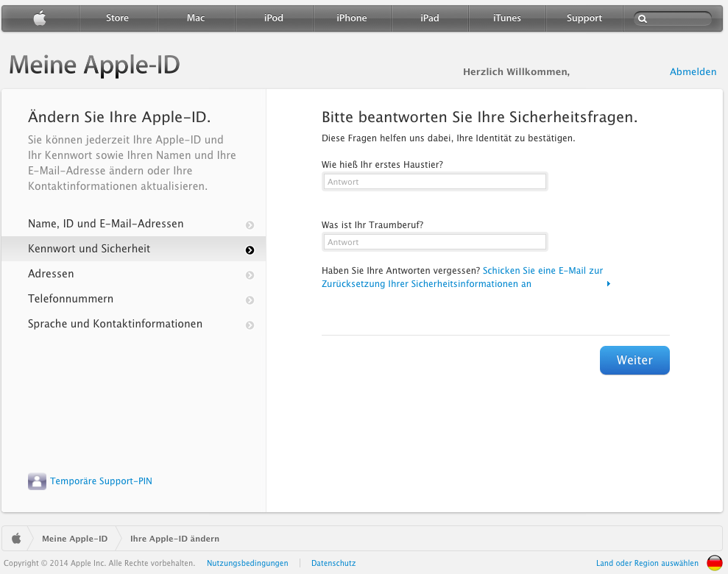The width and height of the screenshot is (728, 574).
Task: Navigate to the iTunes tab
Action: pyautogui.click(x=507, y=18)
